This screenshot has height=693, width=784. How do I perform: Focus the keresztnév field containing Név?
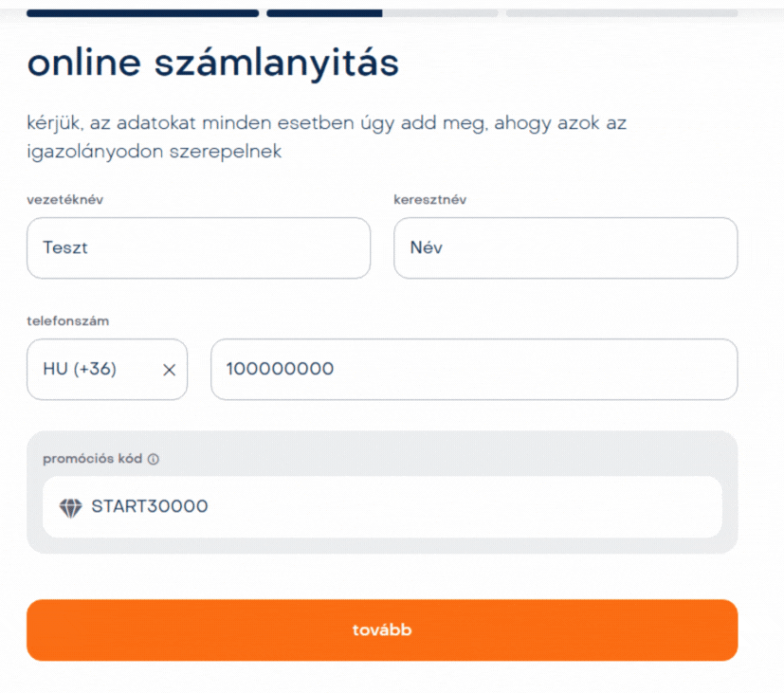point(565,248)
